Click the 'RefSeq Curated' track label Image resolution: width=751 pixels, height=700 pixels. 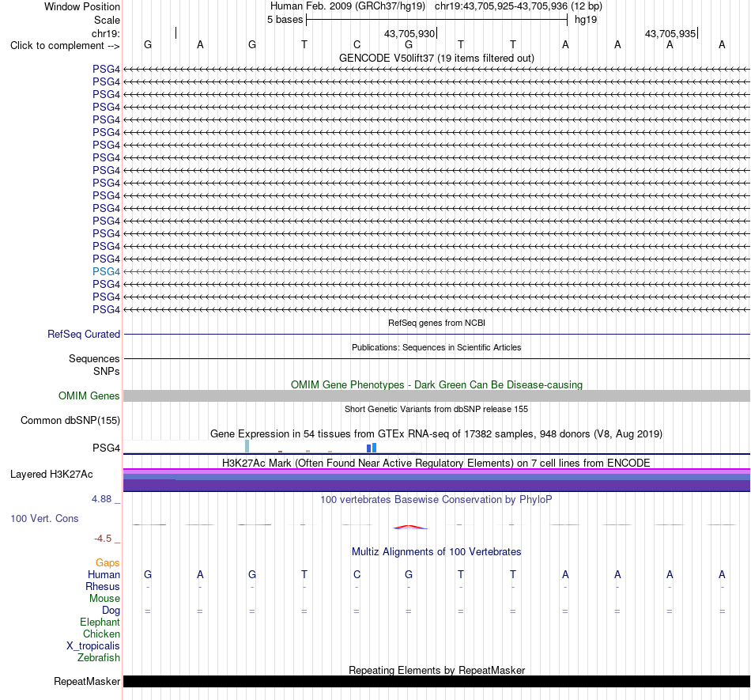click(83, 334)
